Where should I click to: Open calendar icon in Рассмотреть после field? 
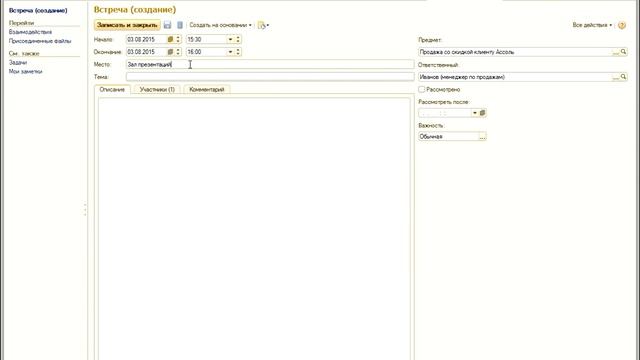pyautogui.click(x=482, y=113)
